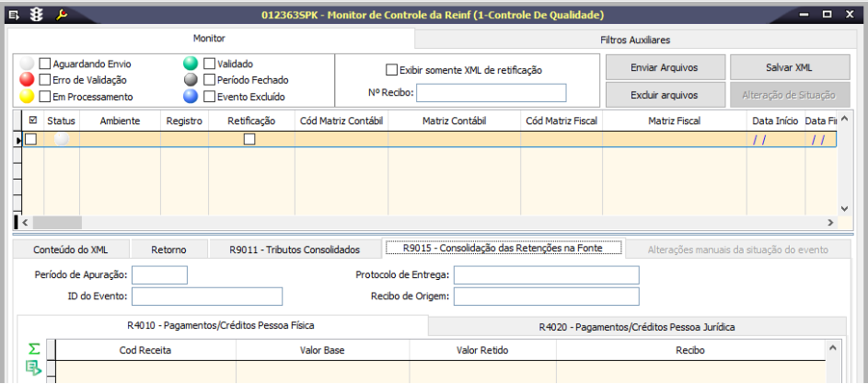Select R4020 - Pagamentos/Créditos Pessoa Jurídica tab
This screenshot has height=384, width=868.
pos(637,326)
